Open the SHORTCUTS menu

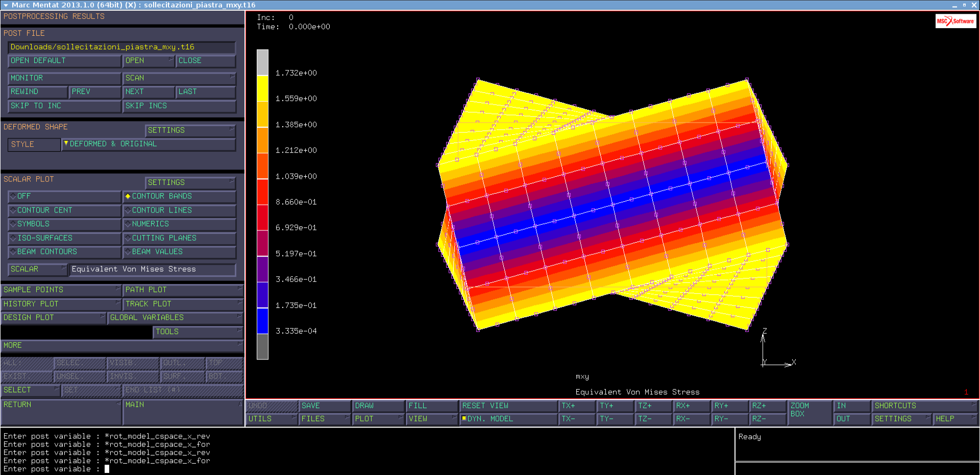pos(924,406)
